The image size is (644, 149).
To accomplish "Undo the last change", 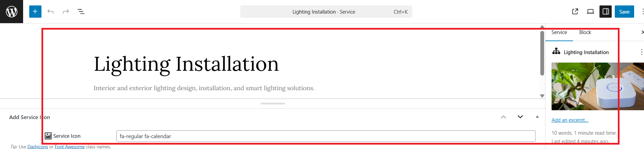I will pyautogui.click(x=51, y=12).
